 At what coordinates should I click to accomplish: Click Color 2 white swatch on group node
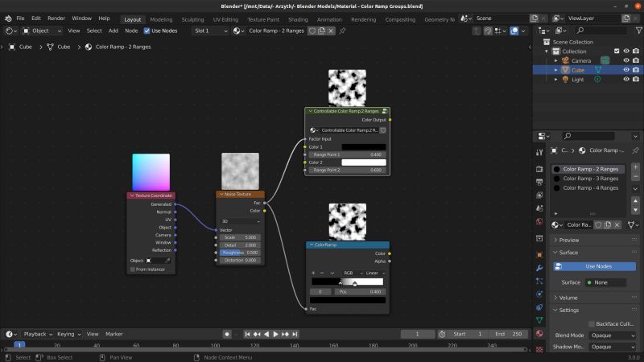coord(364,162)
